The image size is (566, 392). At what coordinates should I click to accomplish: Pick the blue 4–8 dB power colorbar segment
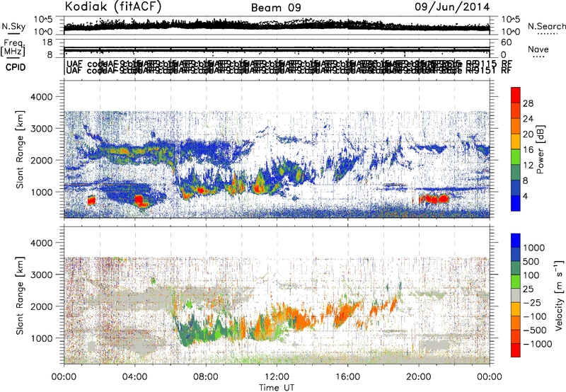point(516,188)
